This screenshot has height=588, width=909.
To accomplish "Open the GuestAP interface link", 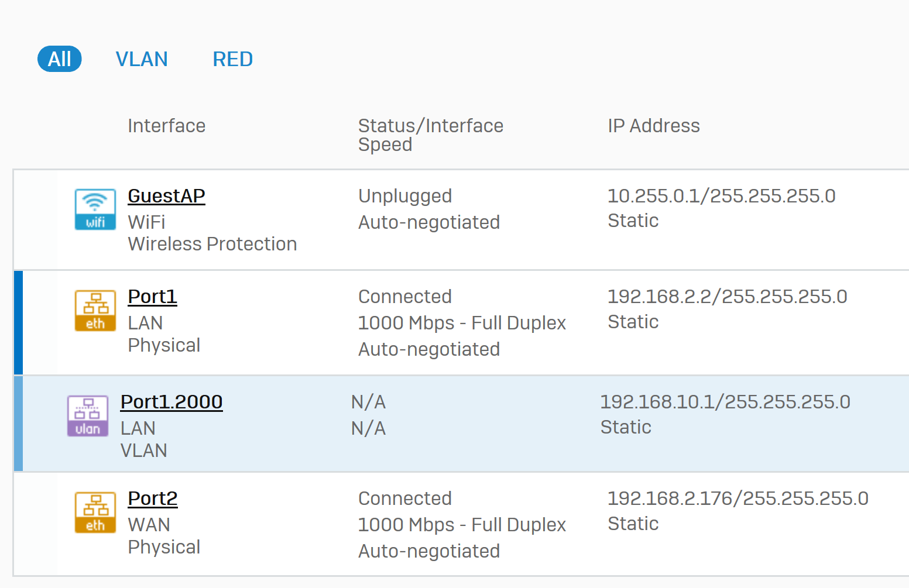I will coord(166,196).
